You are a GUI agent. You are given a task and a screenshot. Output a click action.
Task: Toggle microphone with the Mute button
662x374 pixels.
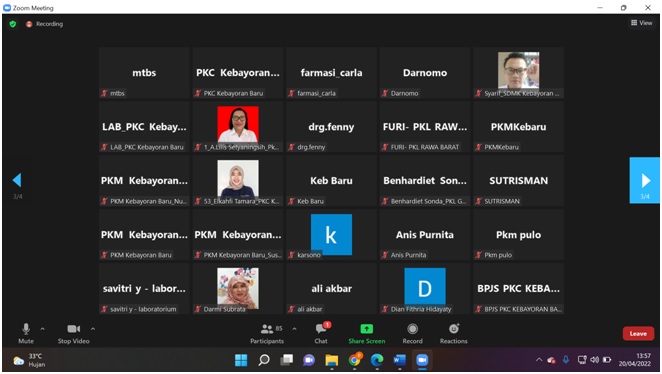(26, 333)
